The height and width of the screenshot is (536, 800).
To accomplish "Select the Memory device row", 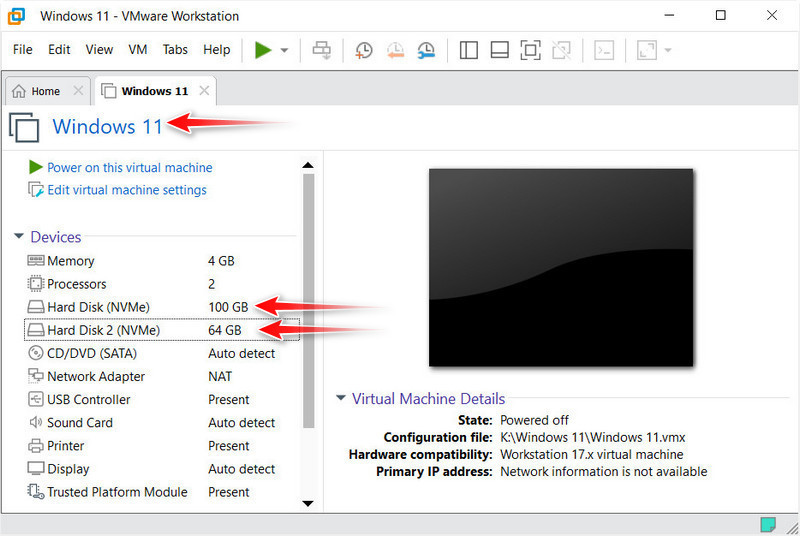I will coord(161,261).
